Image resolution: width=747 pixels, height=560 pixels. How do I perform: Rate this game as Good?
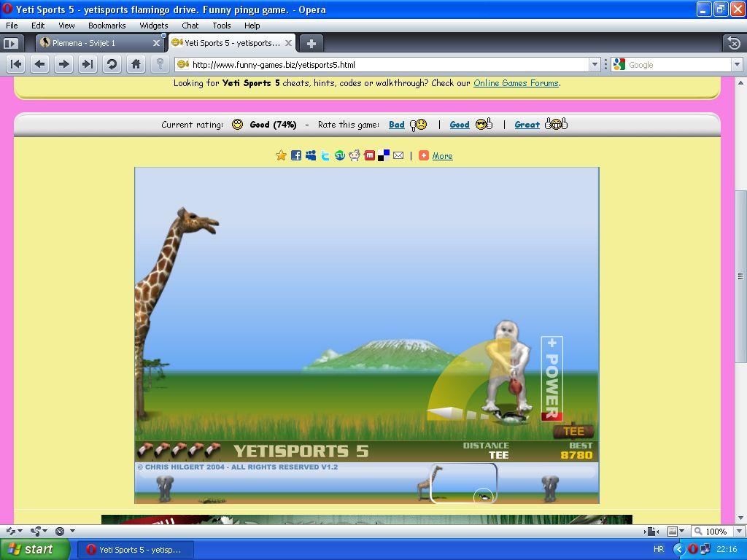tap(460, 125)
